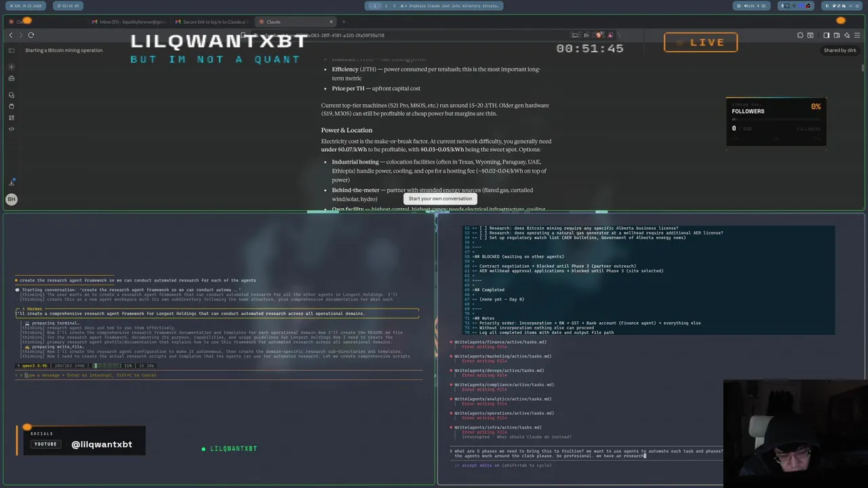Switch to workspace 3 in top bar
The height and width of the screenshot is (488, 868).
[x=394, y=5]
